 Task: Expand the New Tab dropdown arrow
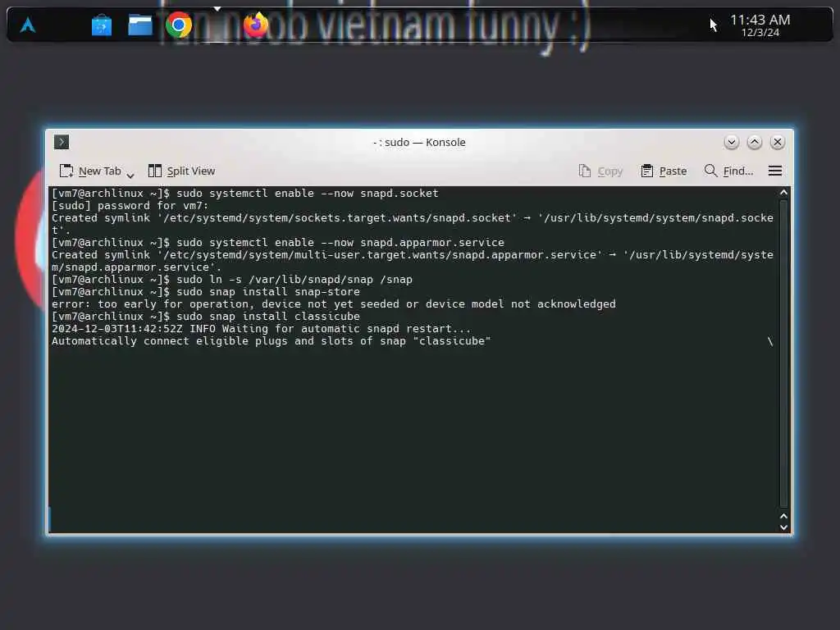pyautogui.click(x=130, y=175)
